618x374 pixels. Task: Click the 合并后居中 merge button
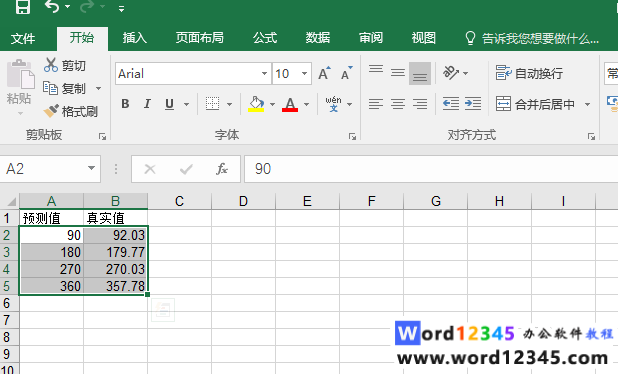tap(535, 104)
